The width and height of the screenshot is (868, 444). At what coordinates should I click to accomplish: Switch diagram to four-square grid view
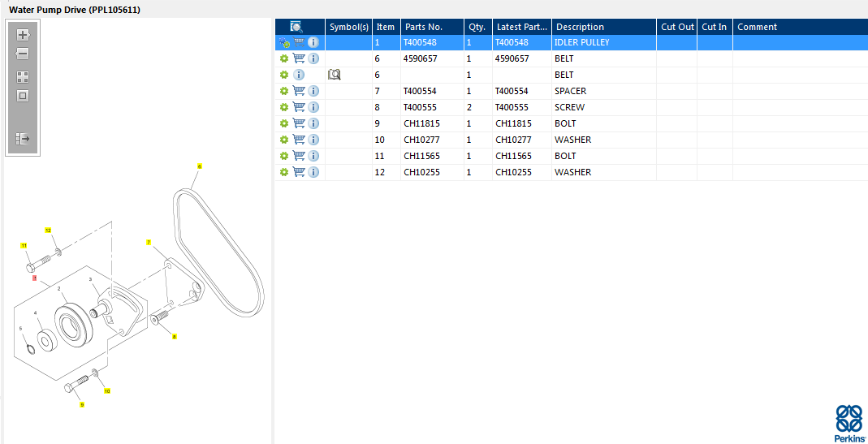23,77
